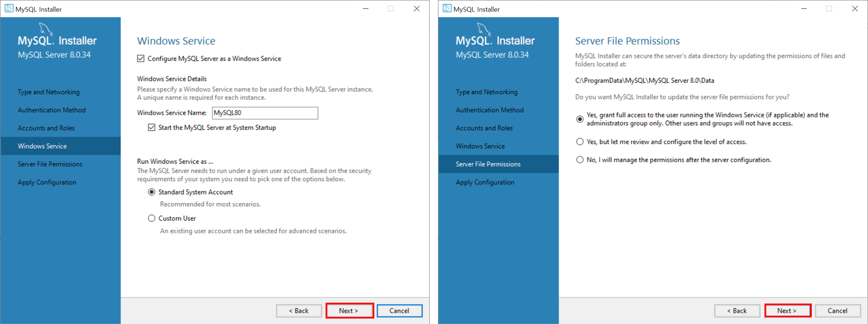Screen dimensions: 868x324
Task: Open Accounts and Roles step in right window
Action: click(484, 128)
